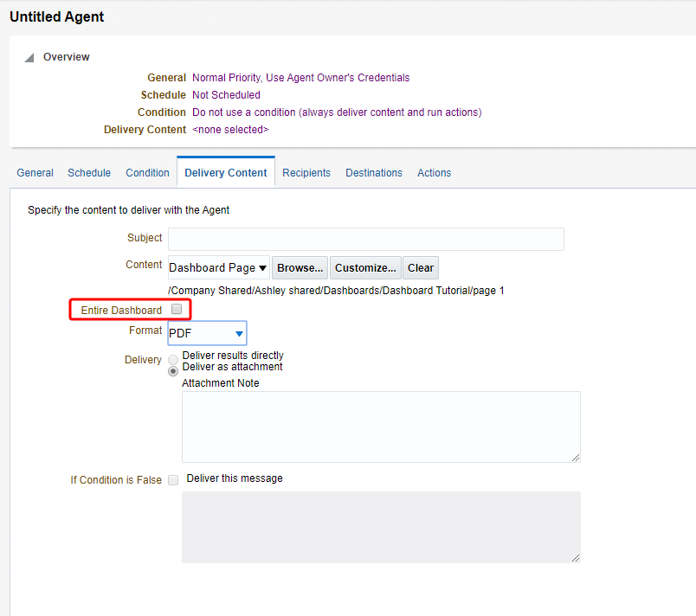The height and width of the screenshot is (616, 696).
Task: Switch to the General tab
Action: click(35, 173)
